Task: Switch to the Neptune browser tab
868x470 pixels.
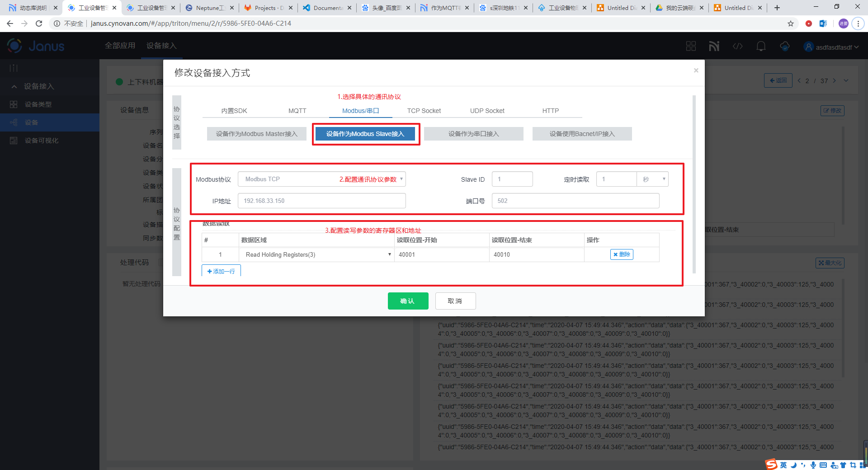Action: click(x=209, y=8)
